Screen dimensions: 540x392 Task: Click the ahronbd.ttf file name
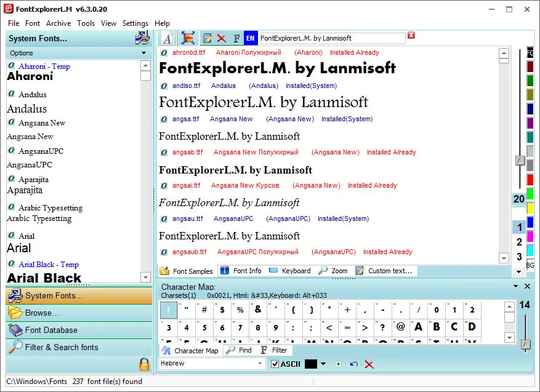click(x=189, y=52)
